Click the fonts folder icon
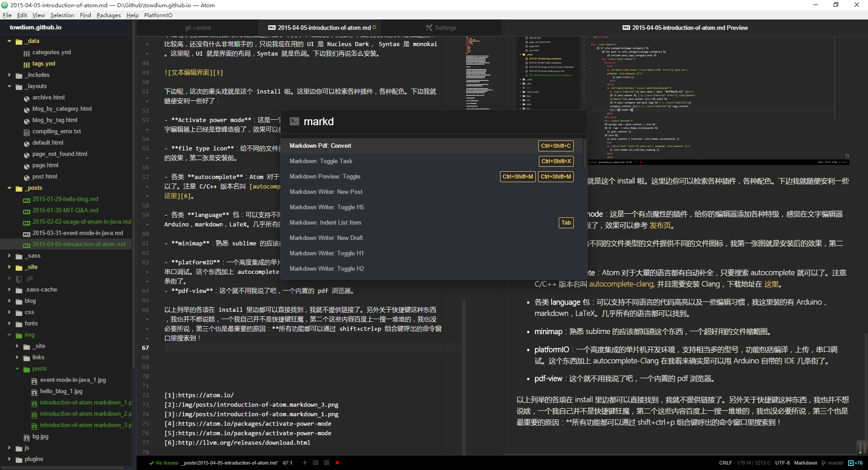This screenshot has height=470, width=868. 19,324
